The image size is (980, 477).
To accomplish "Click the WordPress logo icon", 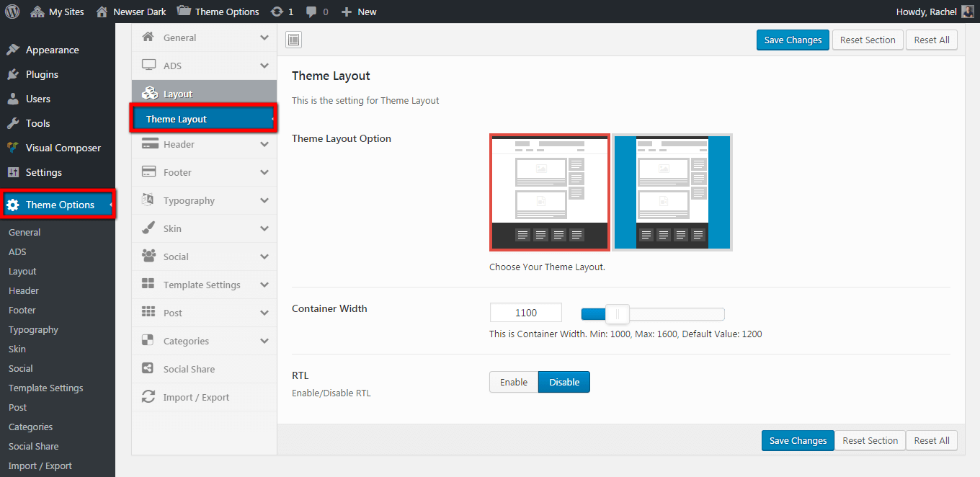I will point(12,12).
